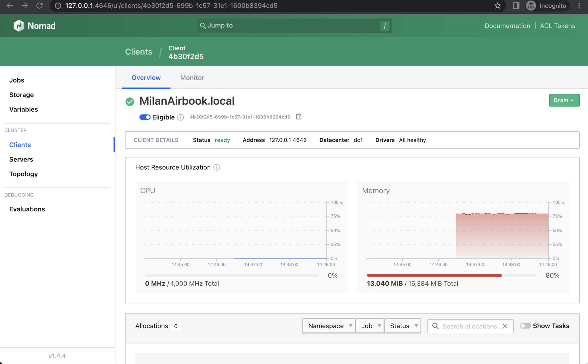
Task: Expand the Namespace filter dropdown
Action: point(328,326)
